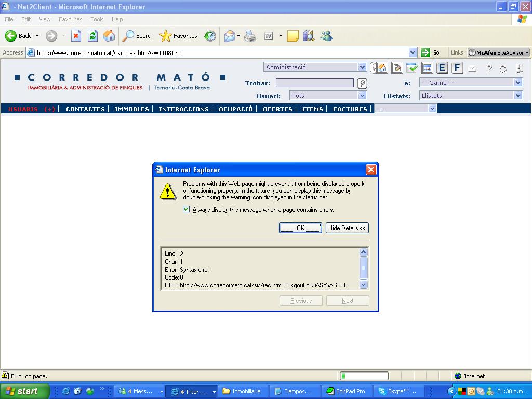Click the red X Stop button
532x399 pixels.
pos(76,36)
